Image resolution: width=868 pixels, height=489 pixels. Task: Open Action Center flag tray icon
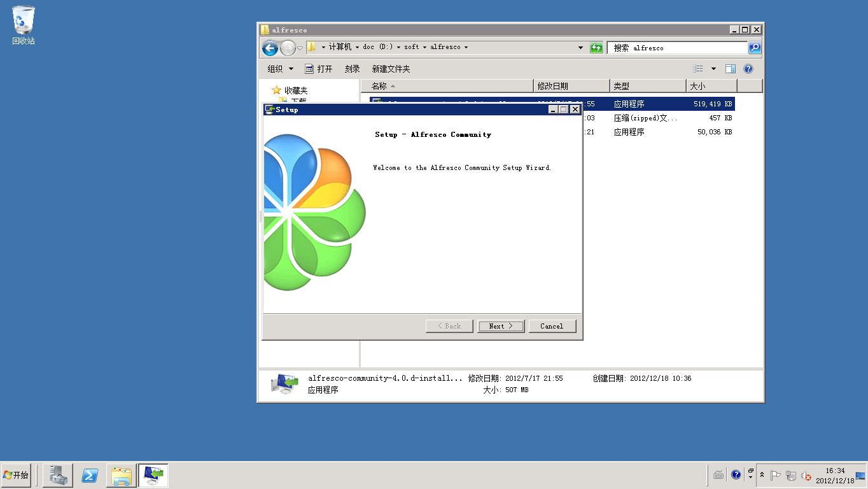776,476
